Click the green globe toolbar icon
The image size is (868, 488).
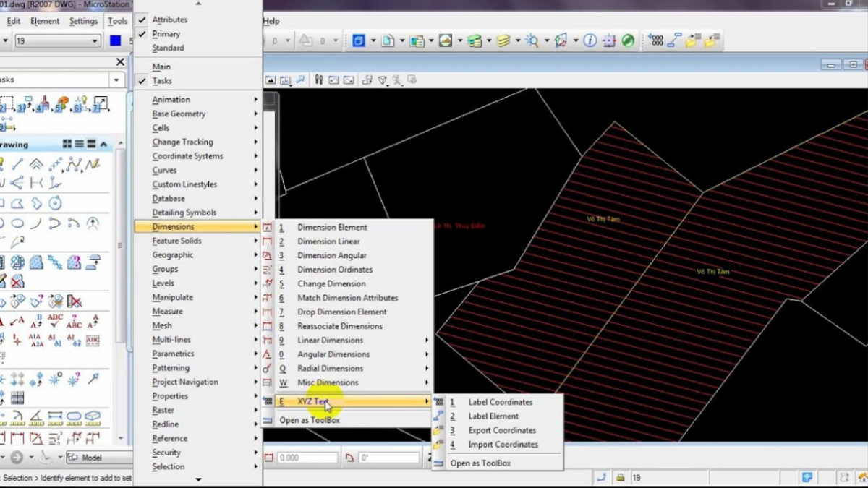pyautogui.click(x=628, y=41)
